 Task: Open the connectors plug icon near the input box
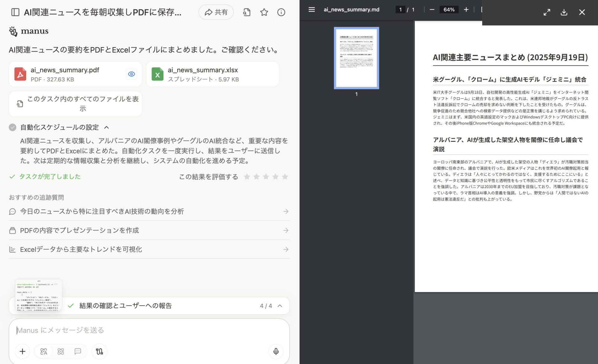click(99, 351)
